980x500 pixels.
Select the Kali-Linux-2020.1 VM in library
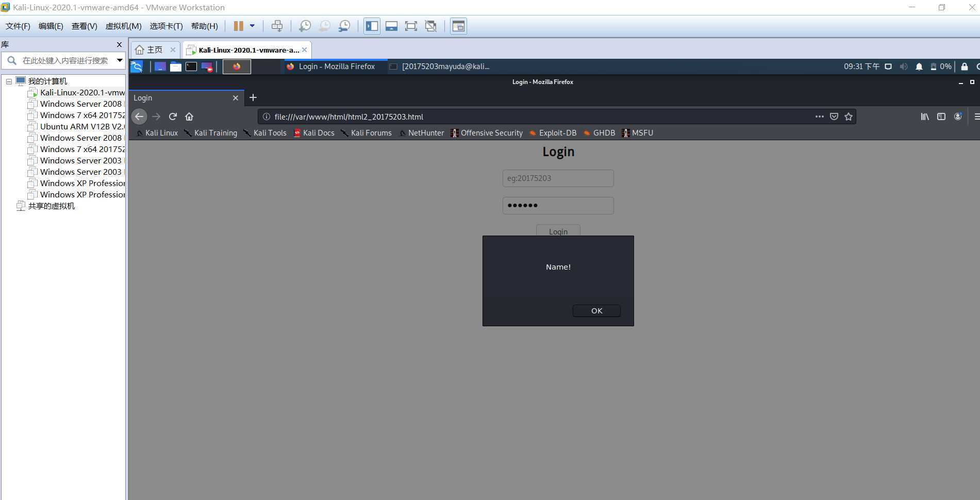coord(82,92)
